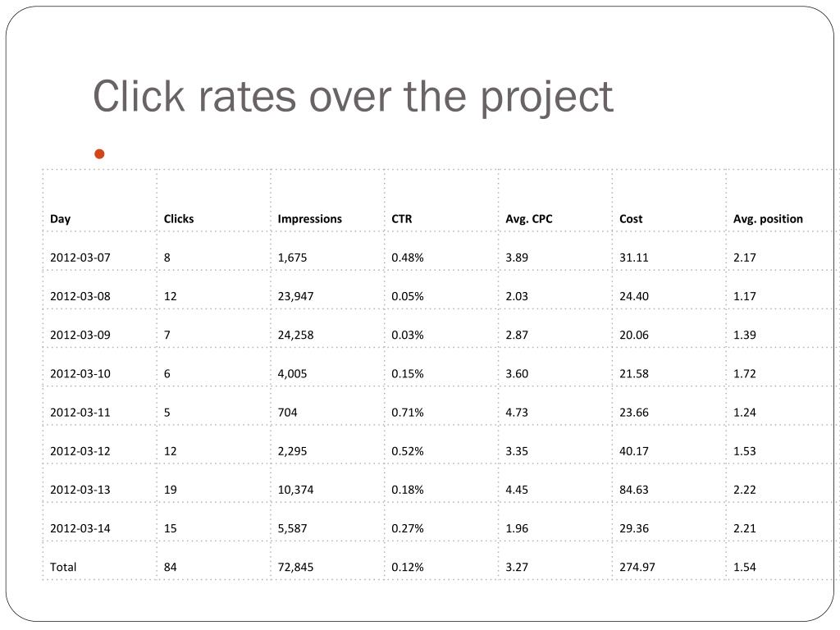The height and width of the screenshot is (630, 840).
Task: Click the 84.63 cost cell
Action: pyautogui.click(x=634, y=490)
